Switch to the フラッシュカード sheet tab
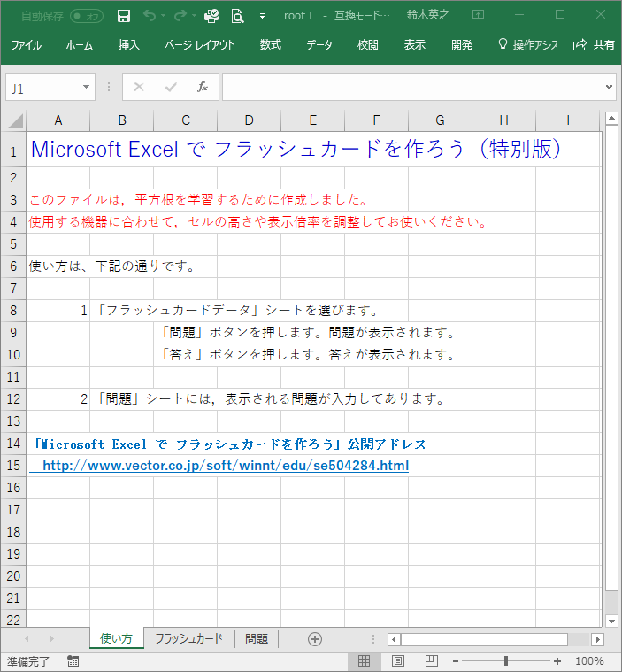The width and height of the screenshot is (622, 672). 188,638
